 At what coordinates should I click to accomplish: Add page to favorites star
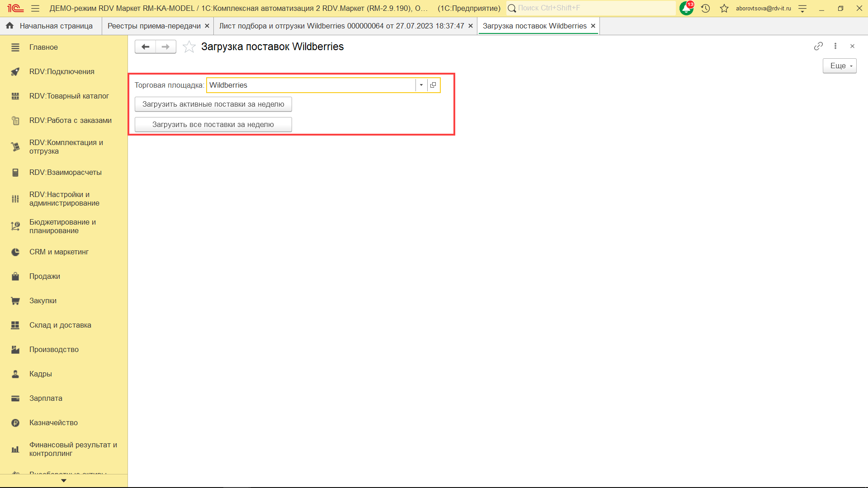click(189, 47)
